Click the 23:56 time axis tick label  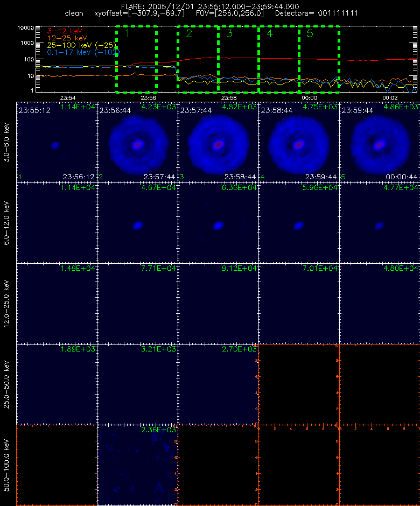click(x=148, y=97)
